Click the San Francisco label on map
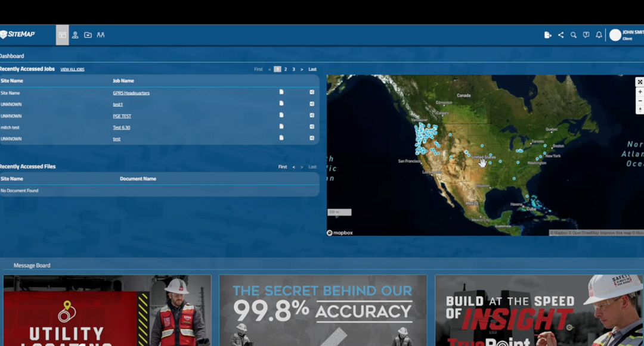 409,161
